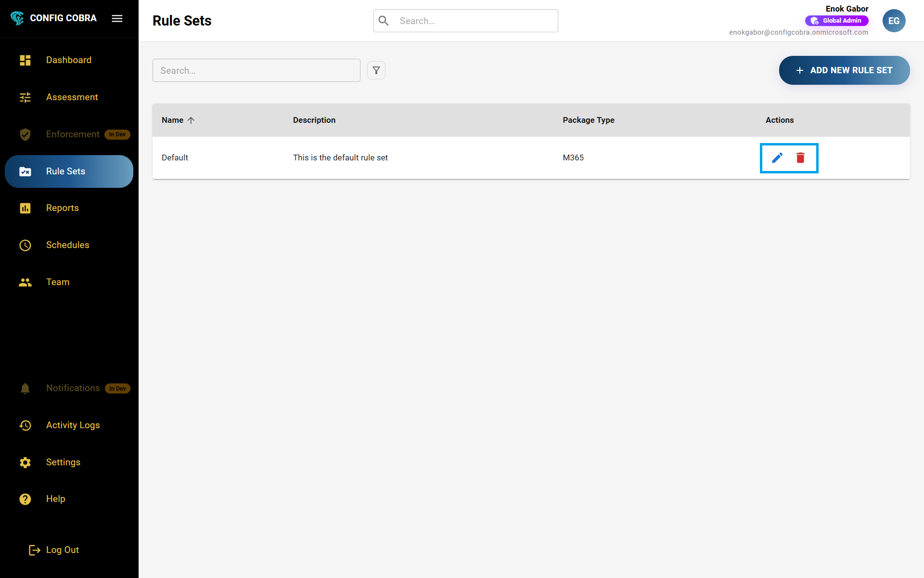Click the top search magnifier icon

(x=384, y=21)
